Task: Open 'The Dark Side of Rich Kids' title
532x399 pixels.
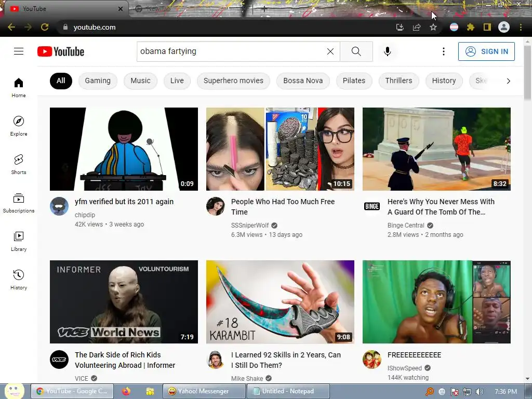Action: coord(125,360)
